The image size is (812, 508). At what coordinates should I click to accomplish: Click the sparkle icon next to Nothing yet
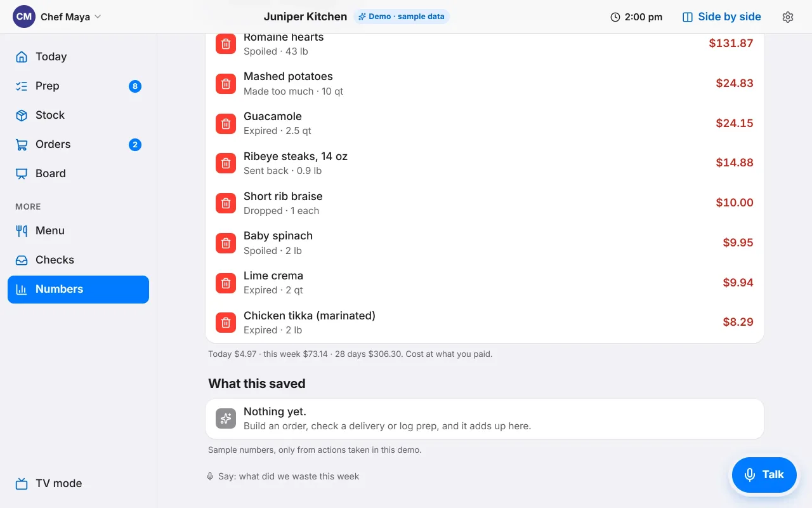click(226, 418)
